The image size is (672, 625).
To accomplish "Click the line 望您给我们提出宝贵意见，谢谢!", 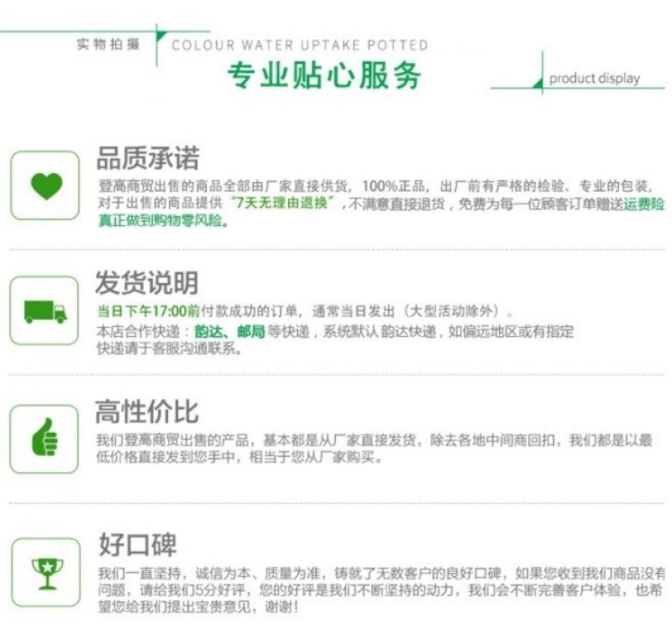I will point(198,607).
